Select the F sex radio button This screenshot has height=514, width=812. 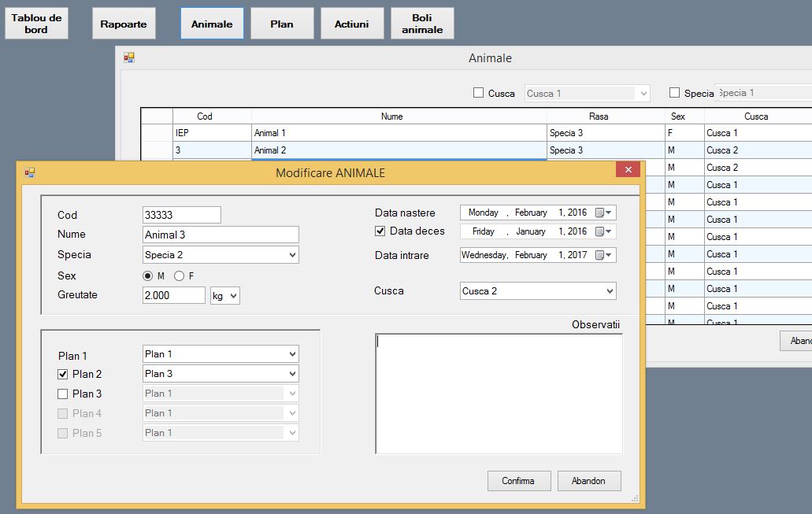click(179, 275)
